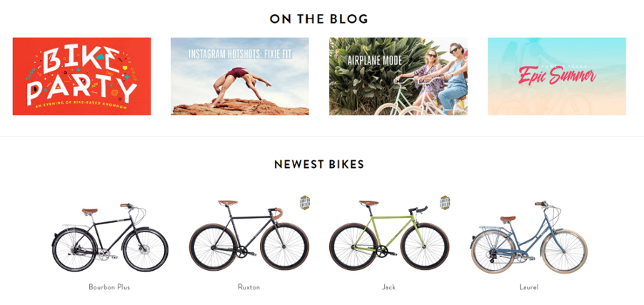Open the Epic Summer blog post

click(x=557, y=76)
